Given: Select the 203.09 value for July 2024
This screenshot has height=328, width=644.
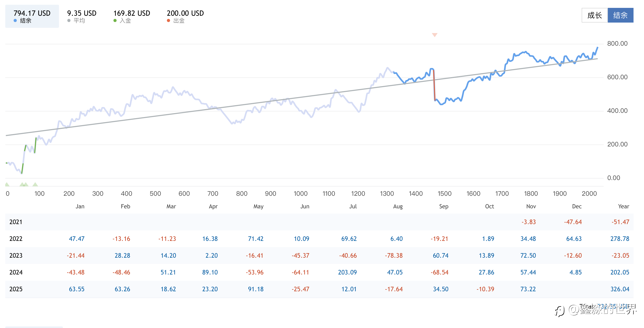Looking at the screenshot, I should [347, 272].
